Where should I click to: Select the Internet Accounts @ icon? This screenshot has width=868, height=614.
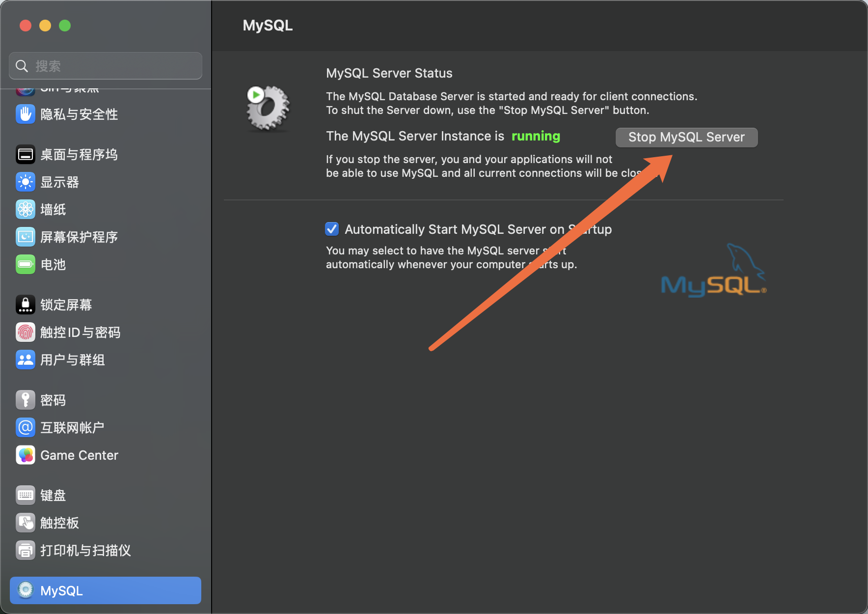[26, 428]
